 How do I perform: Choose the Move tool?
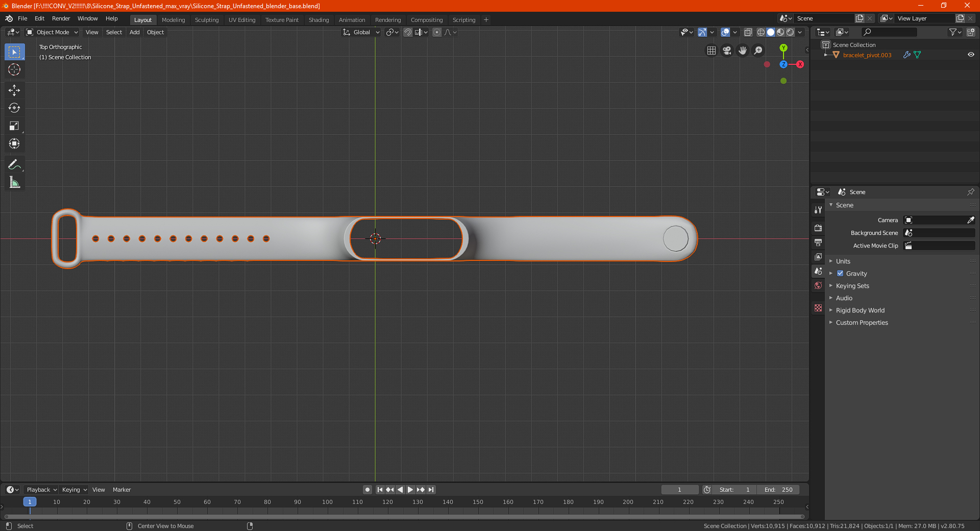[x=14, y=90]
